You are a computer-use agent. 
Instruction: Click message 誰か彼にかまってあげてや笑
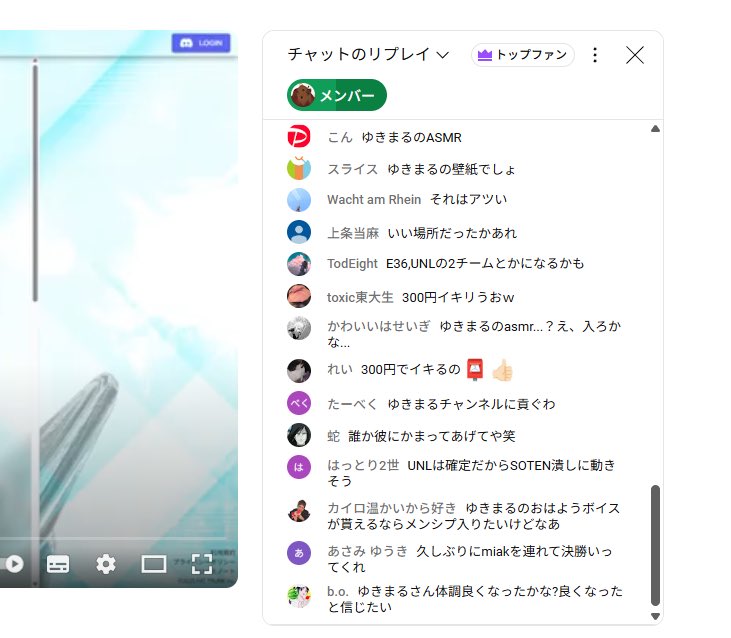(432, 436)
